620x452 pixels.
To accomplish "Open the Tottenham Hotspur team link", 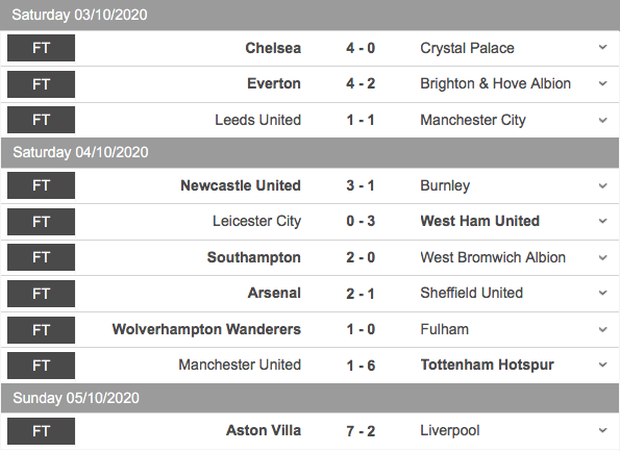I will tap(487, 365).
